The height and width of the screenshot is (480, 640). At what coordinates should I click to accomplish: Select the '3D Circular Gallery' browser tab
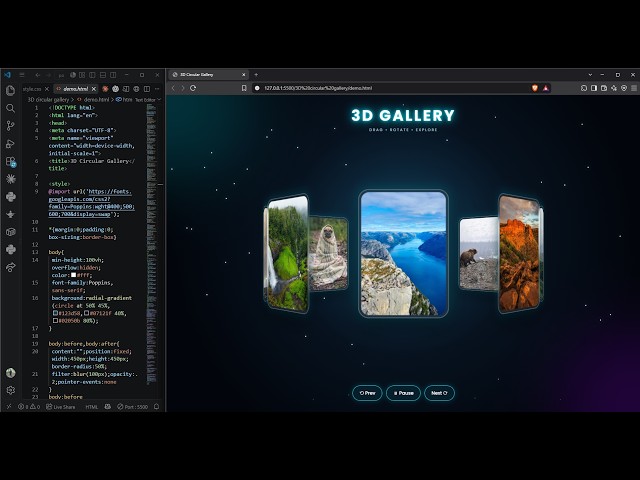pos(208,75)
